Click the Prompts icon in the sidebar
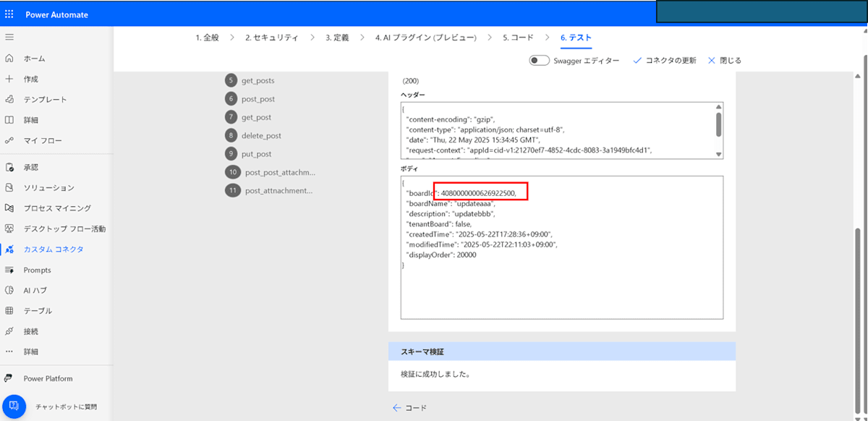 click(9, 270)
